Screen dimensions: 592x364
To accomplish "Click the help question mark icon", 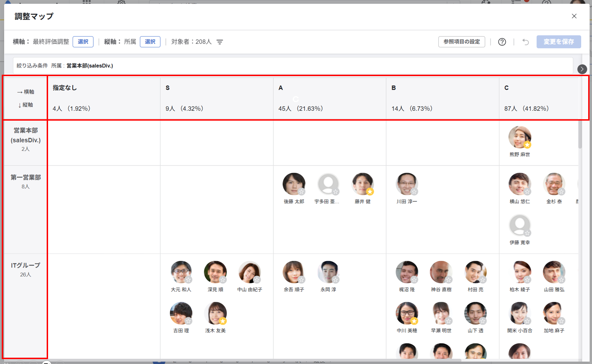I will pyautogui.click(x=502, y=42).
